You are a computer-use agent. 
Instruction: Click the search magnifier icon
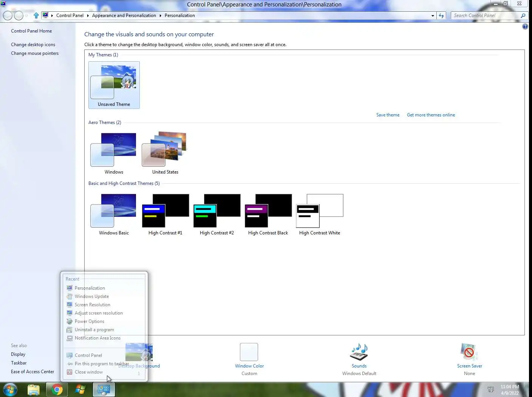click(x=523, y=16)
